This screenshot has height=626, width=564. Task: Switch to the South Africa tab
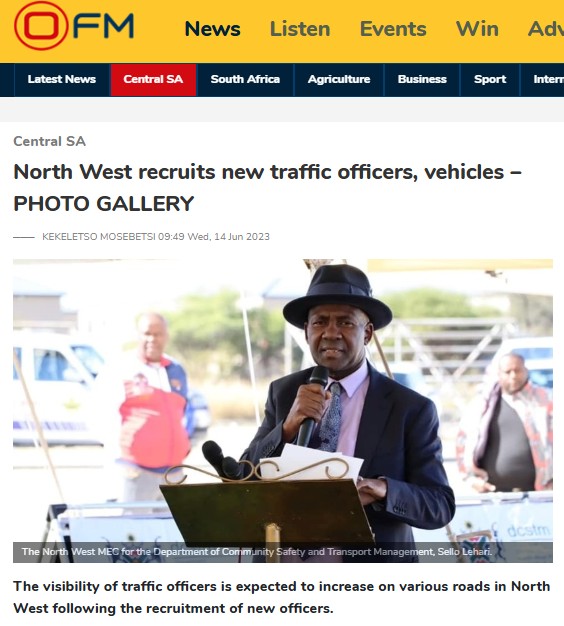(x=245, y=79)
